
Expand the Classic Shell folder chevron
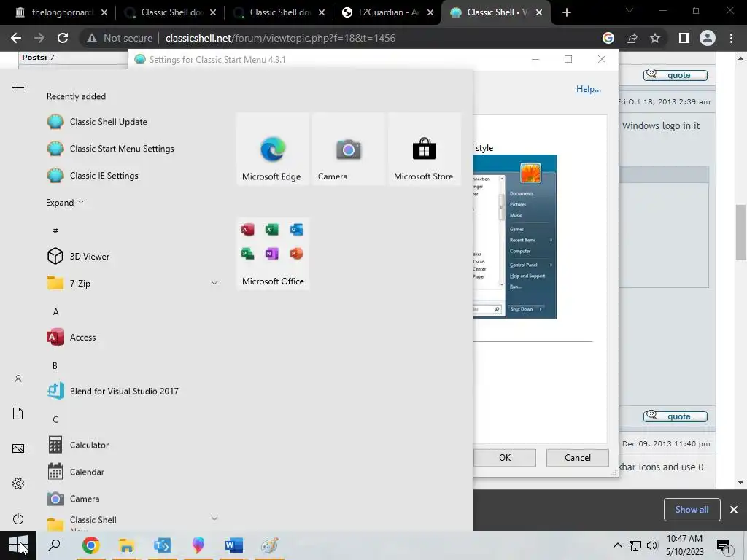214,518
